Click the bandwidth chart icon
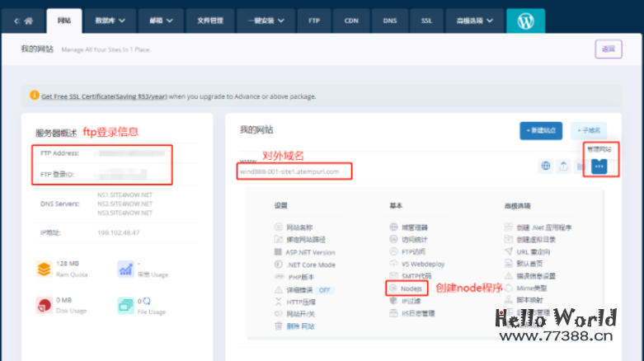Screen dimensions: 644x361 tap(125, 269)
